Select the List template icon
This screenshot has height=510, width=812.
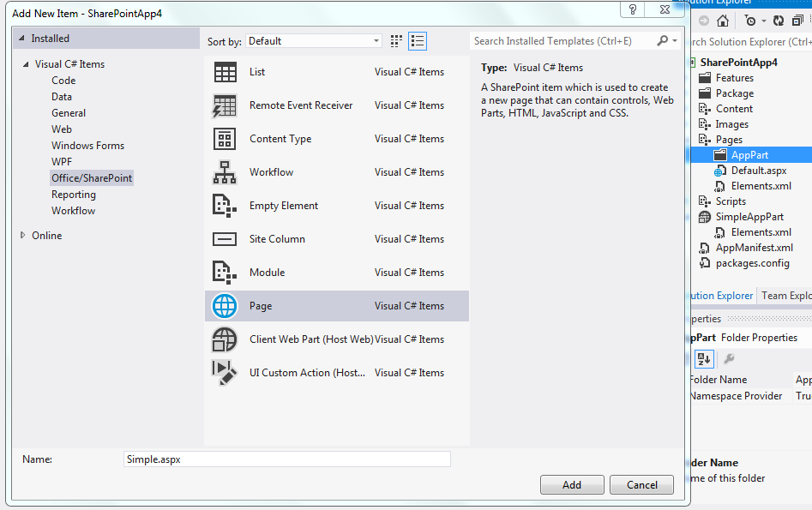(225, 72)
